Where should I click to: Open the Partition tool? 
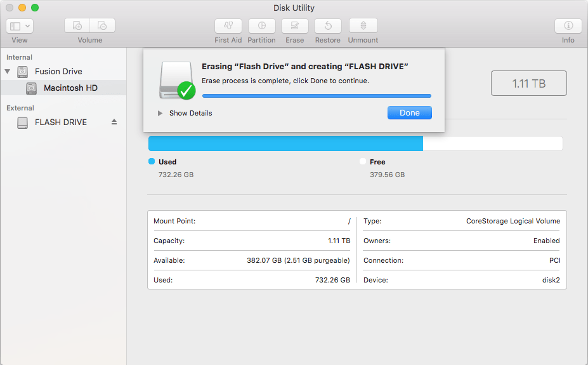pos(262,26)
